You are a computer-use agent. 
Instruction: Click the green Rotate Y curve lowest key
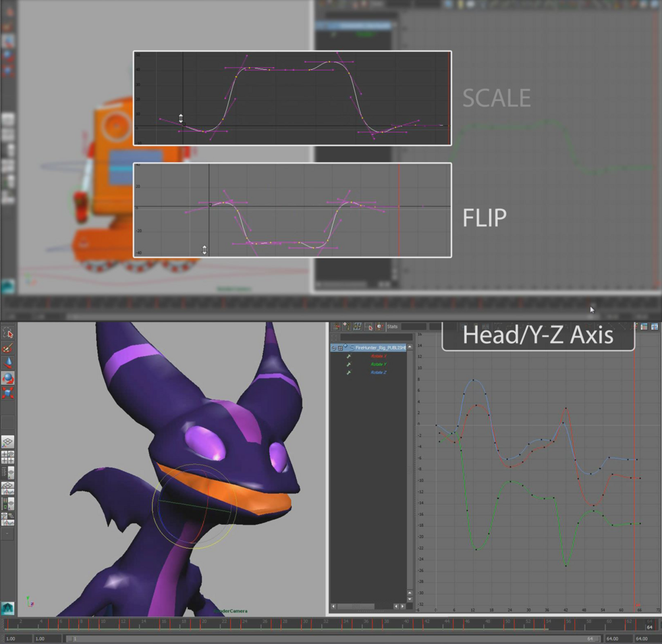click(x=566, y=566)
